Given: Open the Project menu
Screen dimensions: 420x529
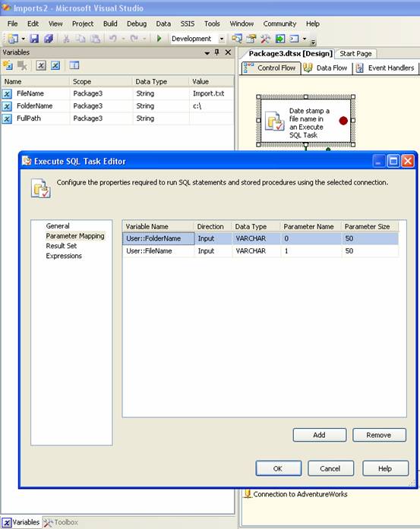Looking at the screenshot, I should [83, 24].
